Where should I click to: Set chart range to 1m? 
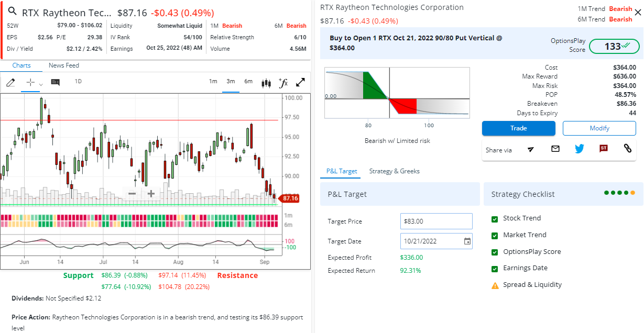(x=213, y=81)
